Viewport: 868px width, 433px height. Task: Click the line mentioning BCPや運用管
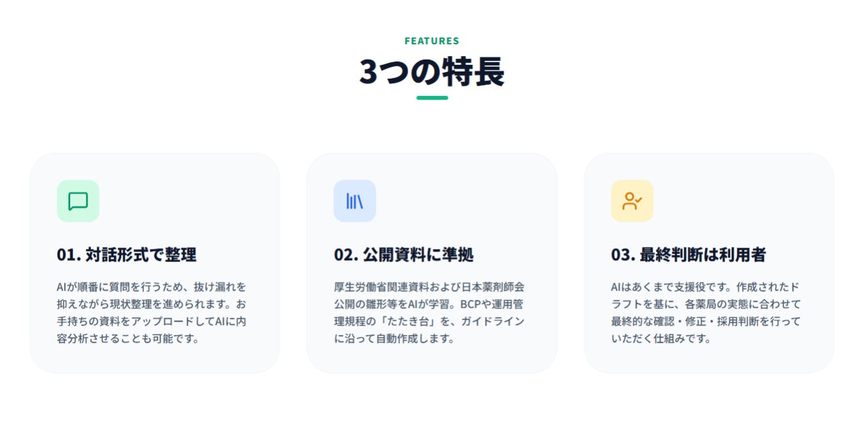429,304
